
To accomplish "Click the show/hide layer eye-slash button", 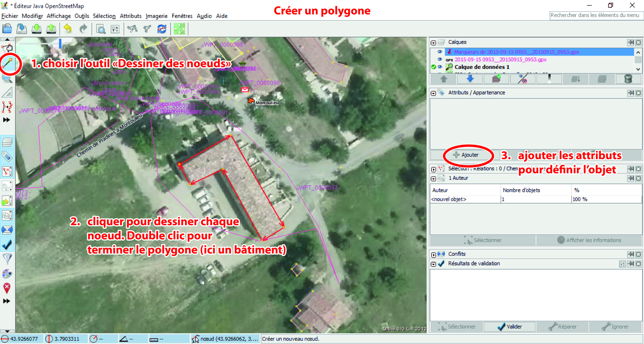I will tap(522, 79).
